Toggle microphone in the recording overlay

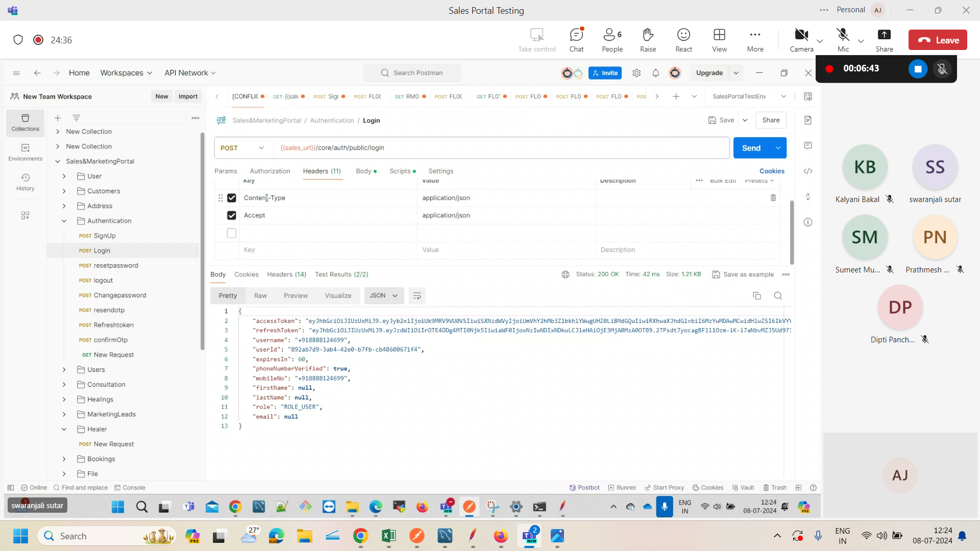click(942, 69)
